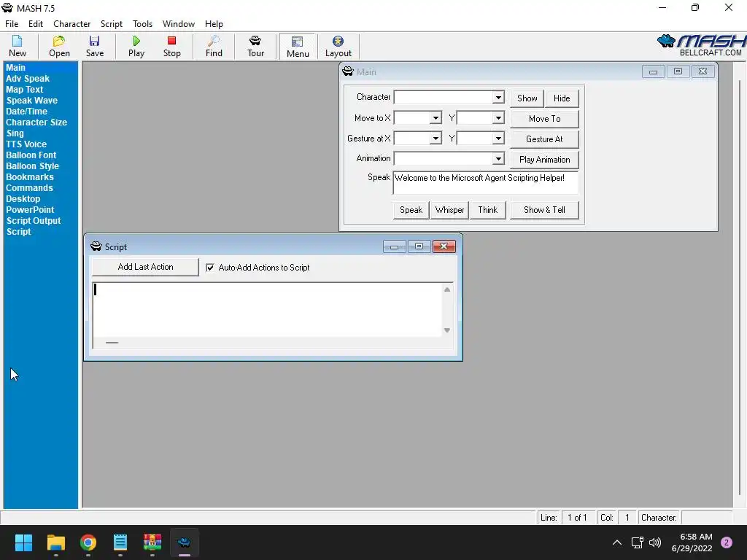
Task: Open PowerPoint sidebar panel
Action: (30, 210)
